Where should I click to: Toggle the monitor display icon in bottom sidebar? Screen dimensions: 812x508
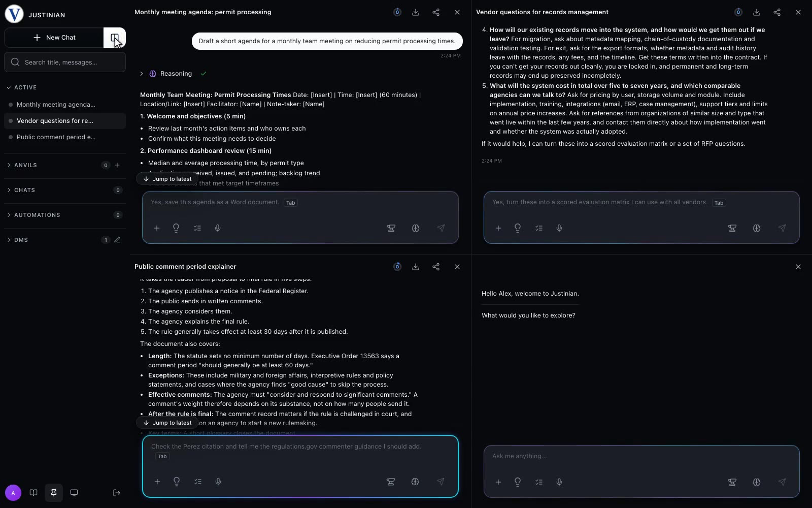pos(74,493)
